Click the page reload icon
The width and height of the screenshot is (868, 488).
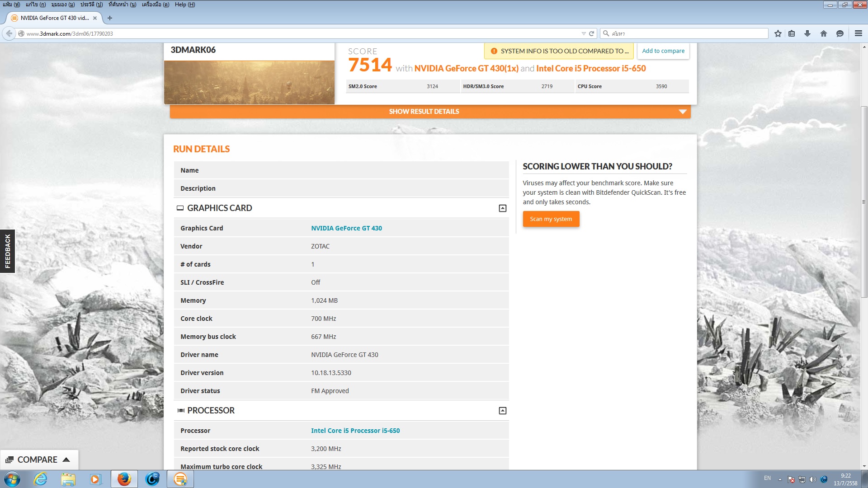[591, 33]
